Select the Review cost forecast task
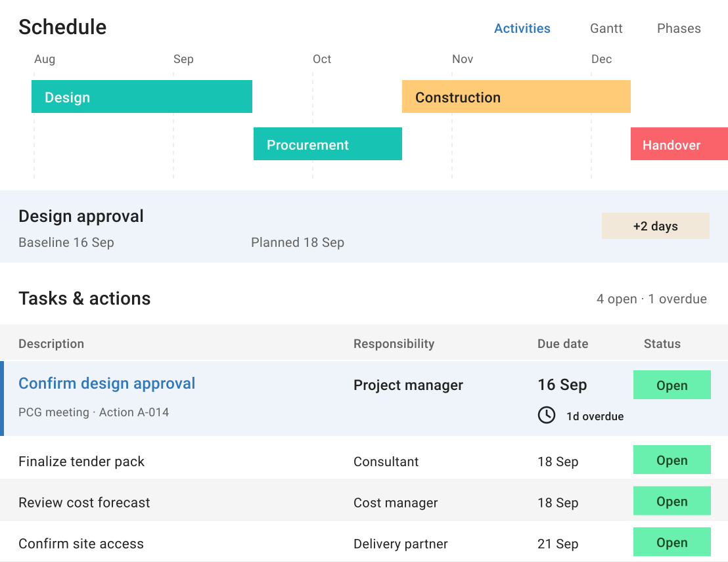The width and height of the screenshot is (728, 562). point(84,503)
